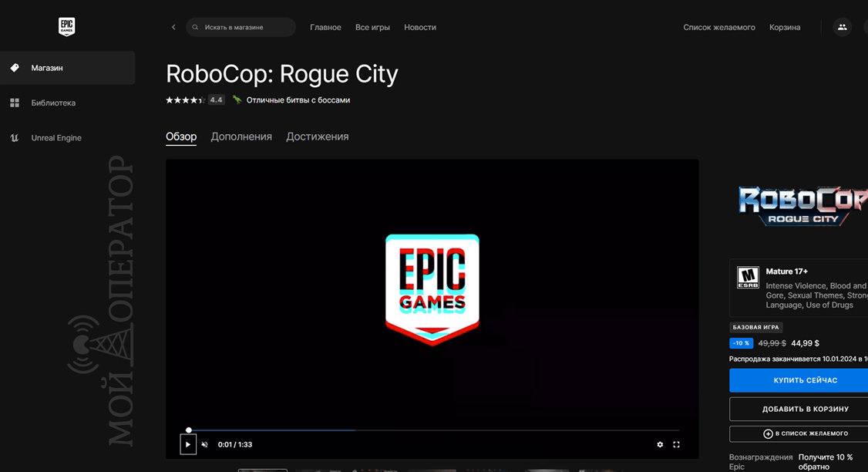
Task: Go back with the left chevron arrow
Action: point(173,27)
